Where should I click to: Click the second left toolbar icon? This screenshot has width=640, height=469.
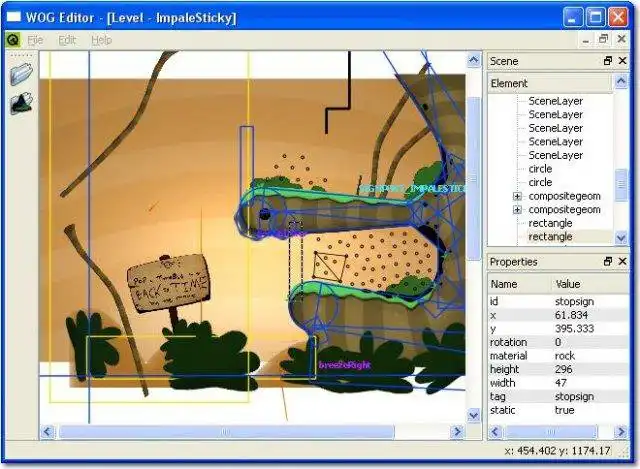21,104
